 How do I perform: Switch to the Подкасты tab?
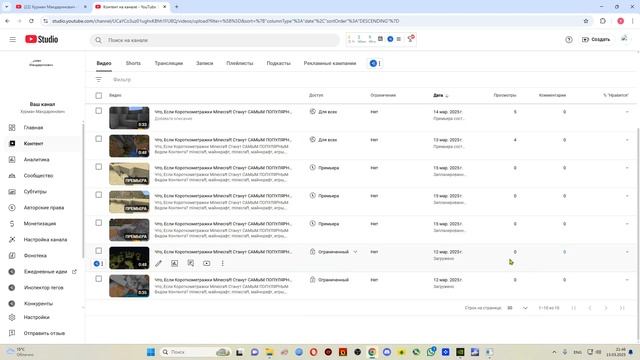click(x=278, y=63)
